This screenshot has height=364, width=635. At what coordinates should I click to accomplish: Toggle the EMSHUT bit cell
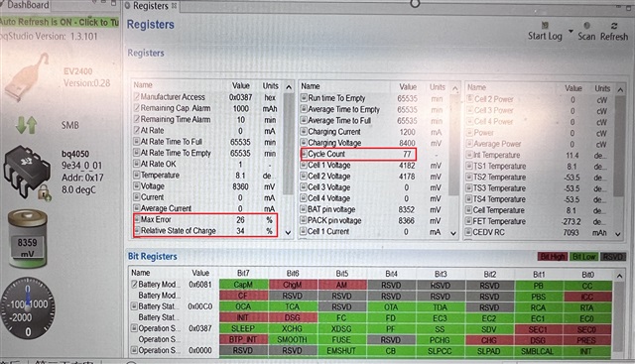point(342,351)
